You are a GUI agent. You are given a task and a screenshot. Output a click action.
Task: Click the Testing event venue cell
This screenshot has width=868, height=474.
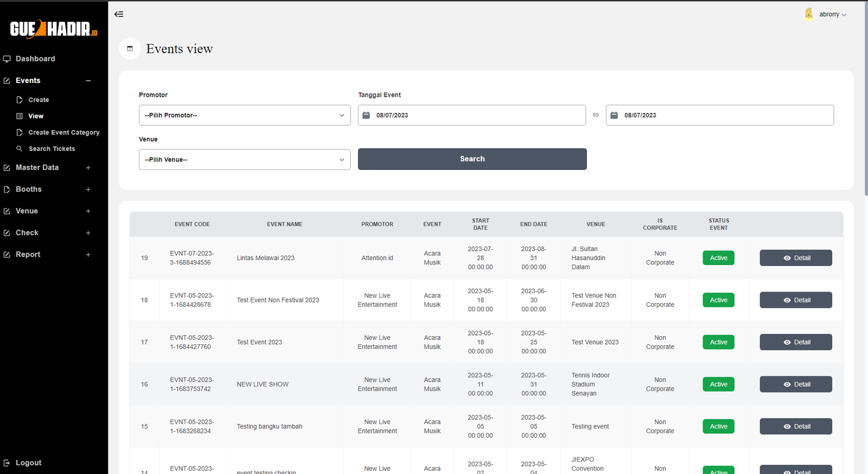tap(590, 427)
